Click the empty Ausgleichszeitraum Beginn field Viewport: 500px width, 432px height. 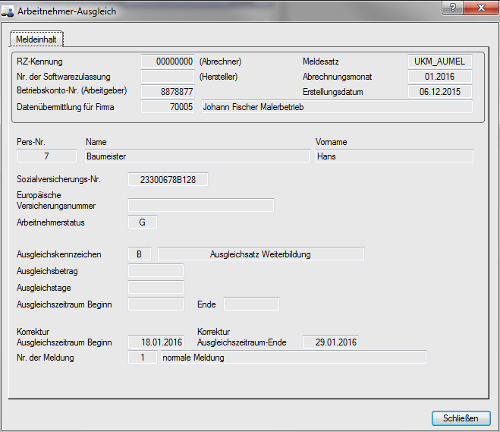[156, 304]
